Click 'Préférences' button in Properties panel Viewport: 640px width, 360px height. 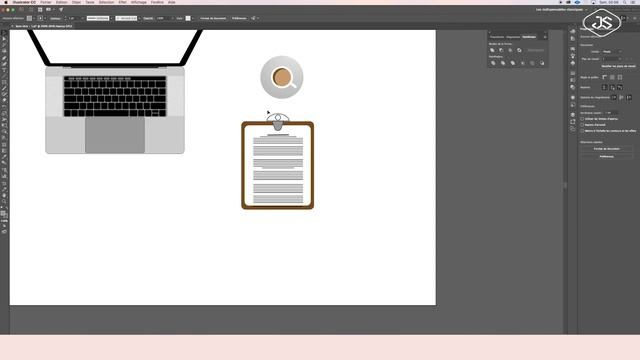607,156
